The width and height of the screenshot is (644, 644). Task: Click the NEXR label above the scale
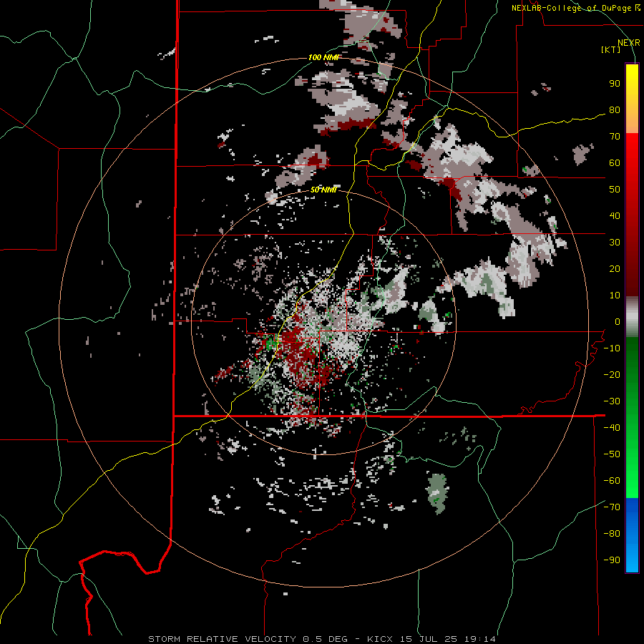628,43
